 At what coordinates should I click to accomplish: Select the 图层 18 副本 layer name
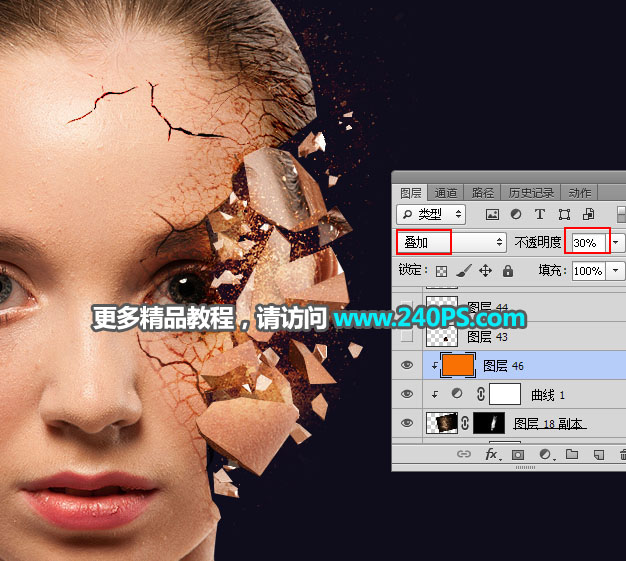point(548,424)
